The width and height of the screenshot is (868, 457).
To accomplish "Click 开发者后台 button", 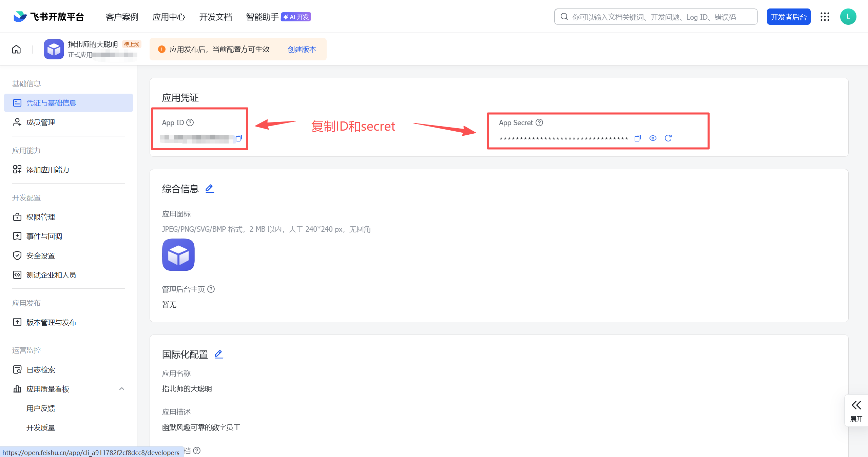I will pyautogui.click(x=788, y=17).
